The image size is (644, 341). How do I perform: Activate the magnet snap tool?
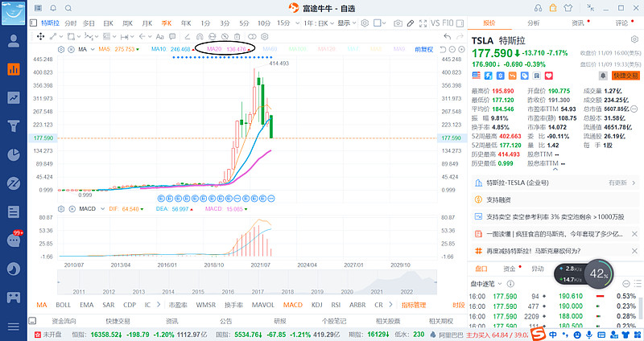(x=200, y=36)
